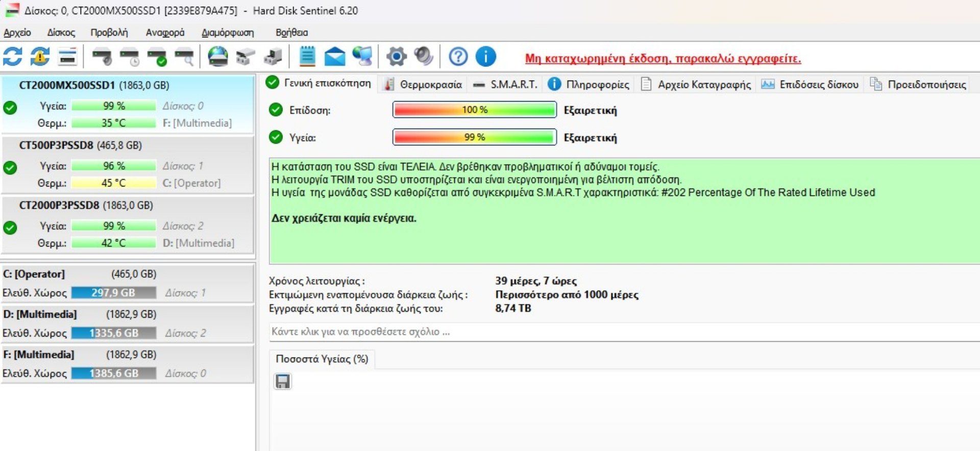
Task: Open the Αναφορά menu
Action: tap(165, 33)
